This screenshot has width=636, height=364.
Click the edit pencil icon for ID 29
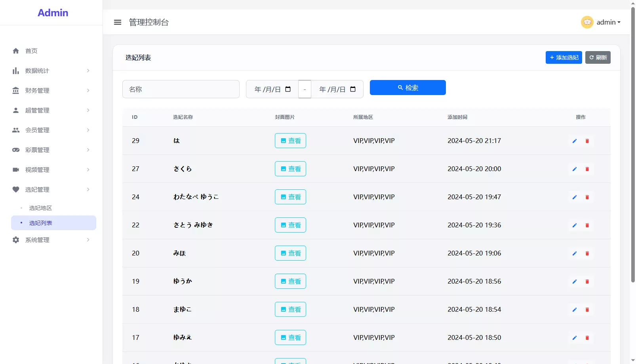click(x=575, y=141)
